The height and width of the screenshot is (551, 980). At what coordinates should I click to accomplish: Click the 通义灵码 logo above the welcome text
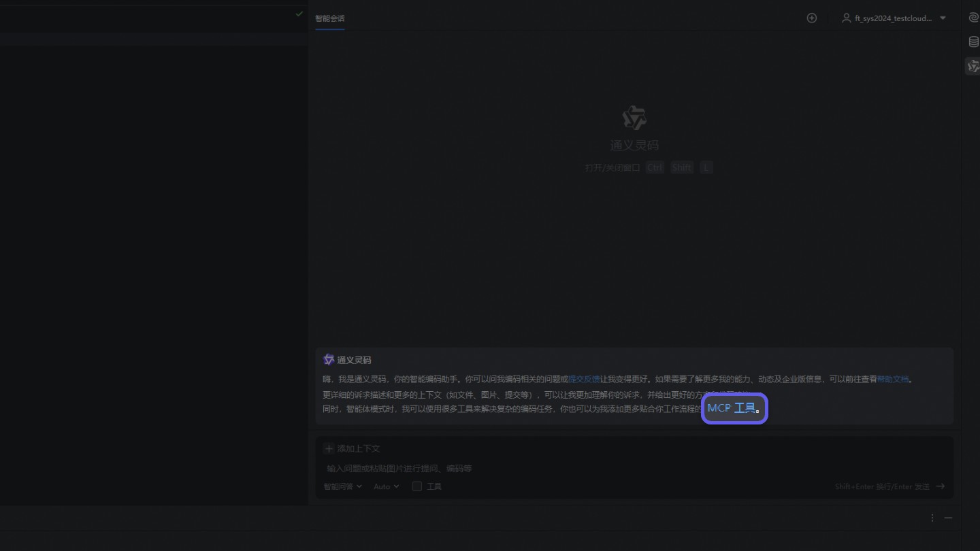634,118
